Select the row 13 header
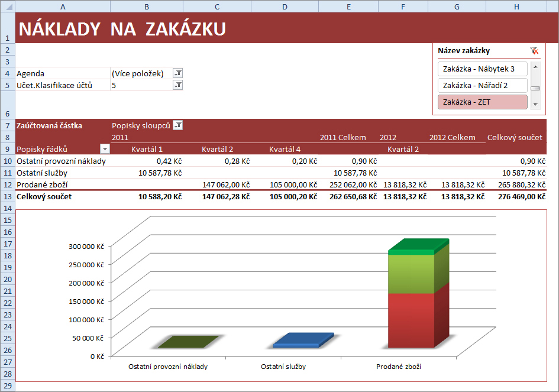Screen dimensions: 559x392 click(8, 196)
